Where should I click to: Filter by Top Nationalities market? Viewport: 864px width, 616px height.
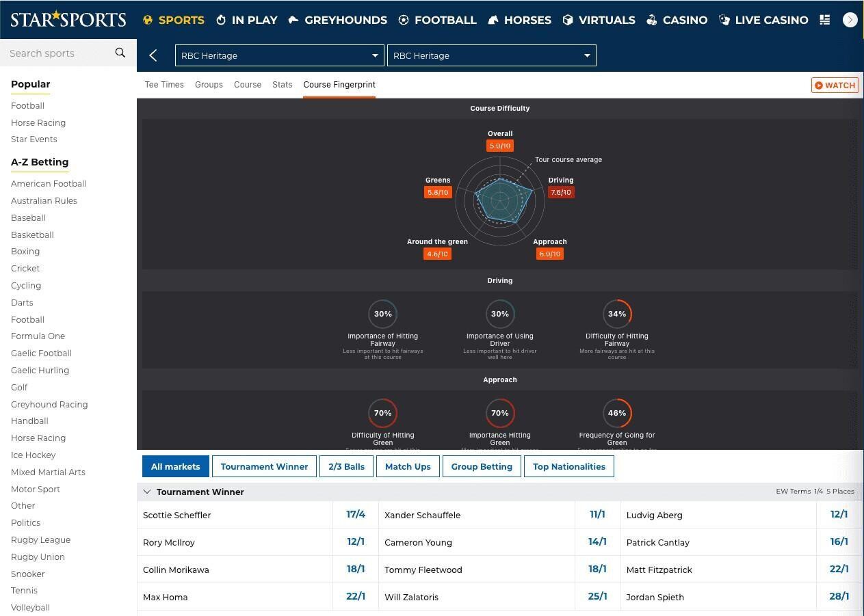[569, 466]
